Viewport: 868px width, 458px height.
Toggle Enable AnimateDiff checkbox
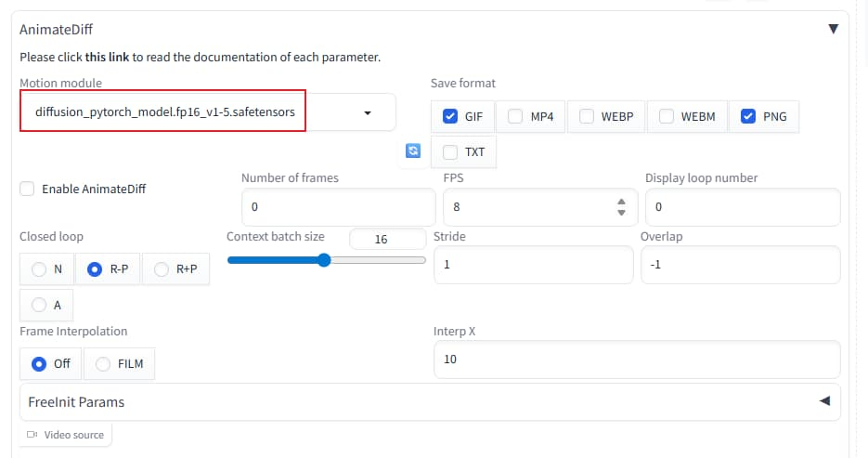[28, 189]
